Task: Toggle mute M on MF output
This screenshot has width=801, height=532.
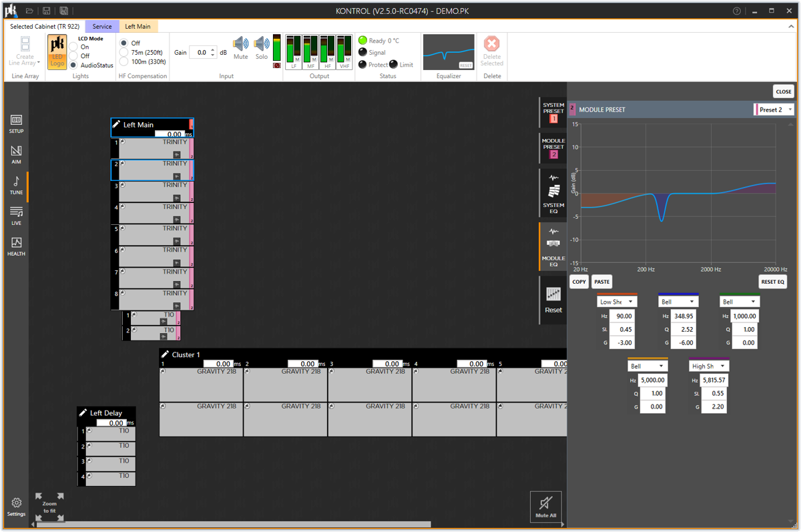Action: [x=314, y=59]
